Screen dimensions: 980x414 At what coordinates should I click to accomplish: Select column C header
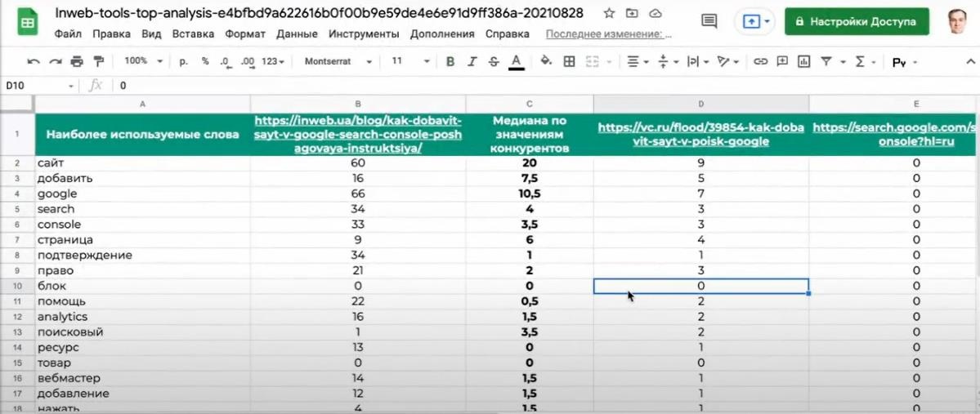click(x=530, y=104)
